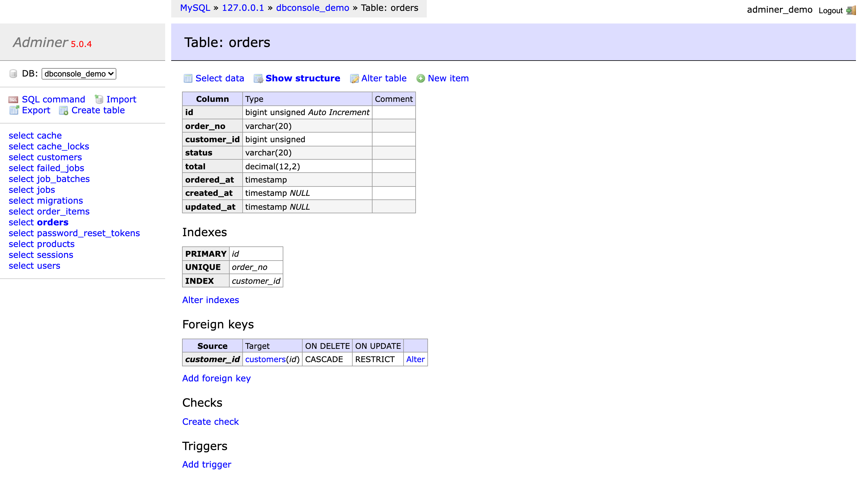Open the orders table in sidebar

coord(52,222)
